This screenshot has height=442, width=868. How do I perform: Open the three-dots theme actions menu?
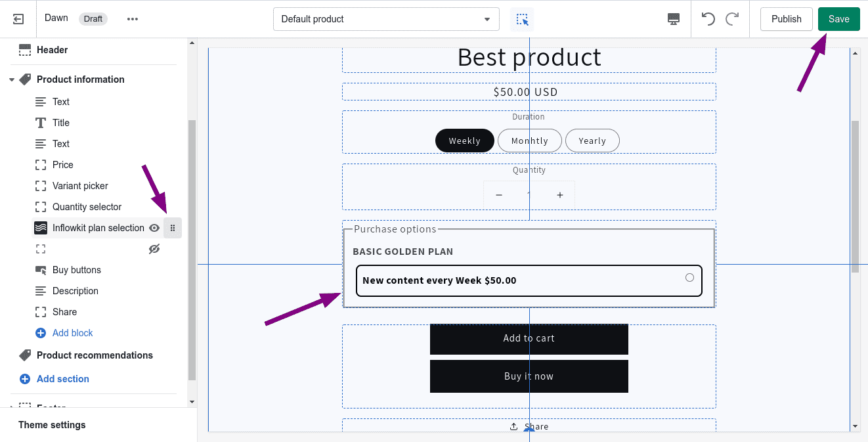pyautogui.click(x=133, y=19)
